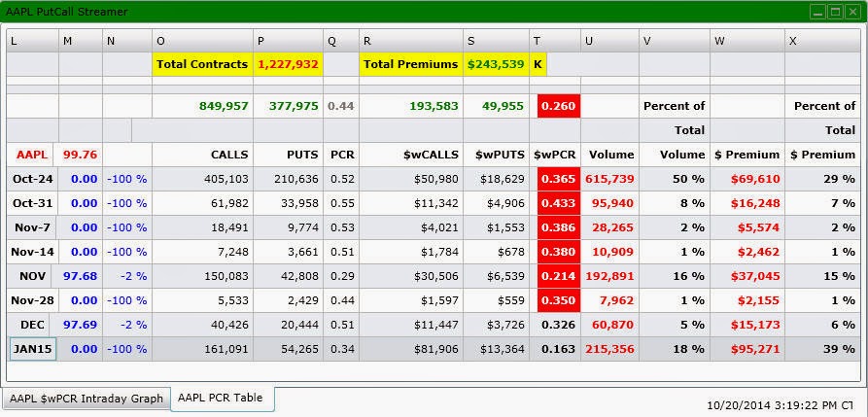
Task: Click the 95,940 volume cell
Action: (x=609, y=203)
